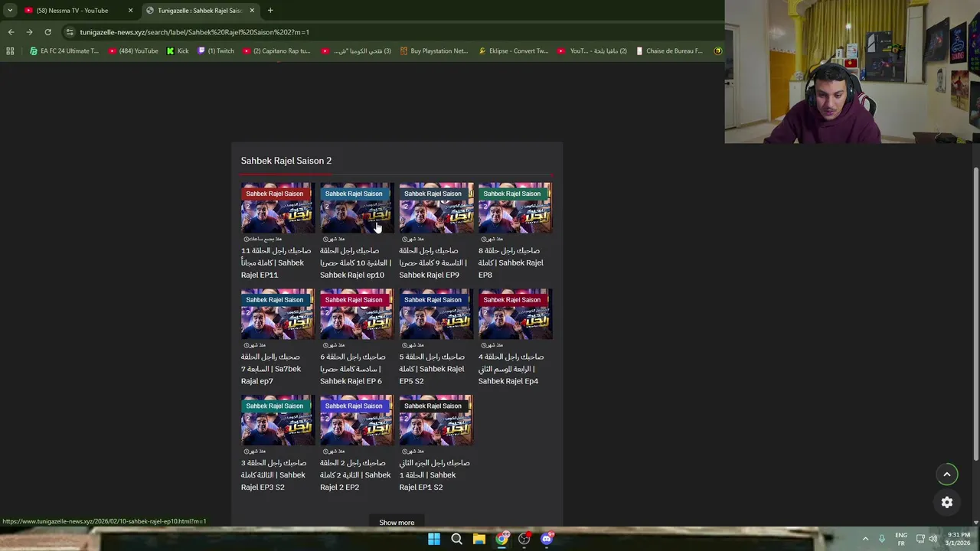Open the Sahbek Rajel EP5 S2 thumbnail
The image size is (980, 551).
coord(436,314)
